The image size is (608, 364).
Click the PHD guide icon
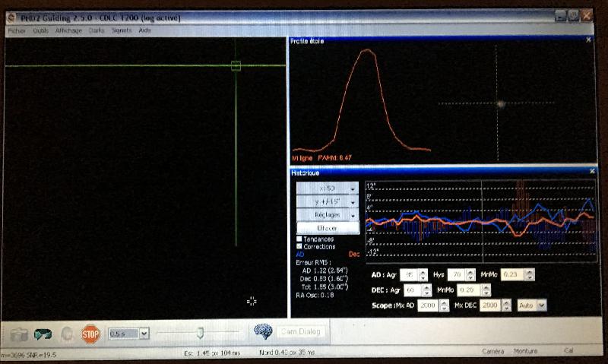(67, 334)
